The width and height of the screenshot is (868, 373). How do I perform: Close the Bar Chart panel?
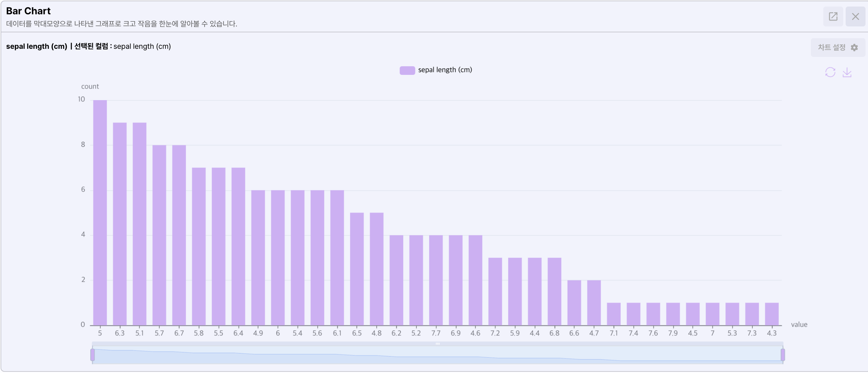point(855,16)
